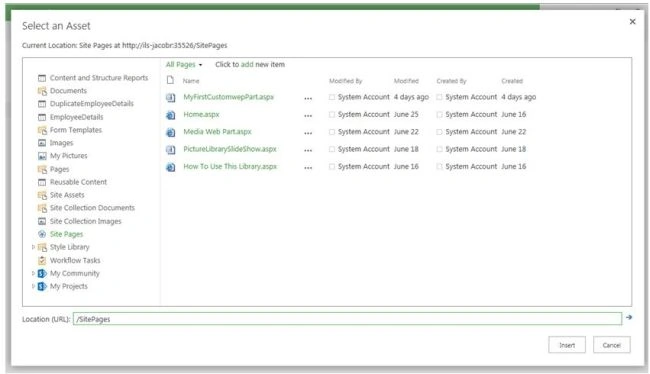
Task: Click file icon of MyFirstCustomwepPart.aspx
Action: pyautogui.click(x=170, y=97)
